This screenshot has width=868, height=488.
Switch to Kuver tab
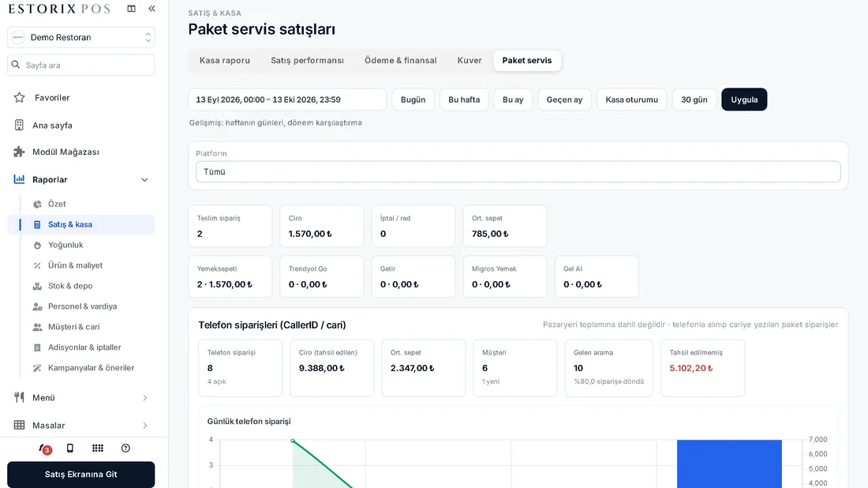tap(470, 60)
